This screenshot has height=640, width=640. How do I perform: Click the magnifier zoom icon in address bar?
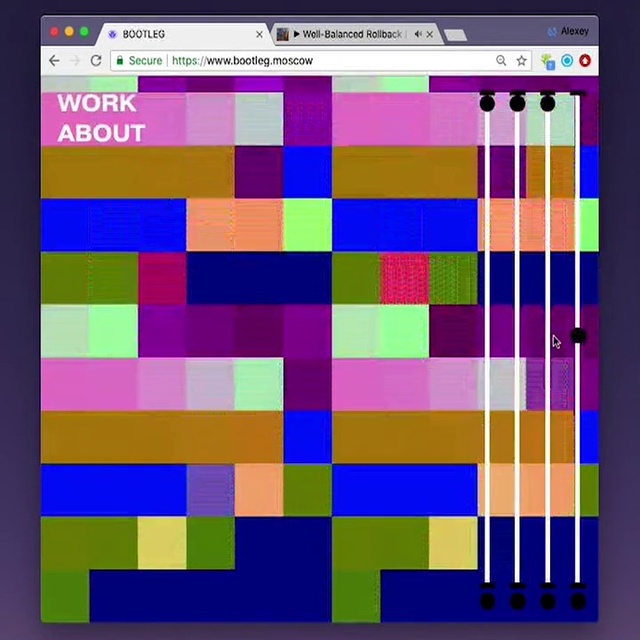tap(501, 61)
